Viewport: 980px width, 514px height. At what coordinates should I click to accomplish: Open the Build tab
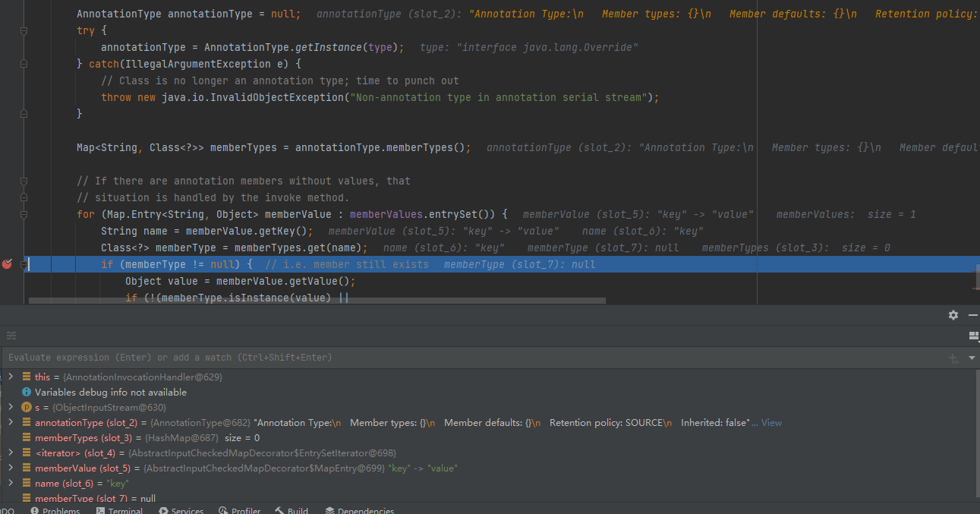pyautogui.click(x=291, y=511)
